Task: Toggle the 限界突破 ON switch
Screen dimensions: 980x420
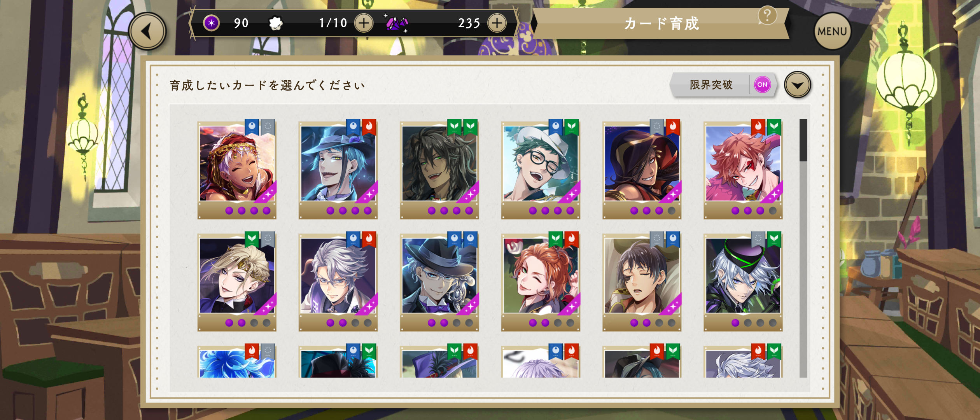Action: tap(762, 84)
